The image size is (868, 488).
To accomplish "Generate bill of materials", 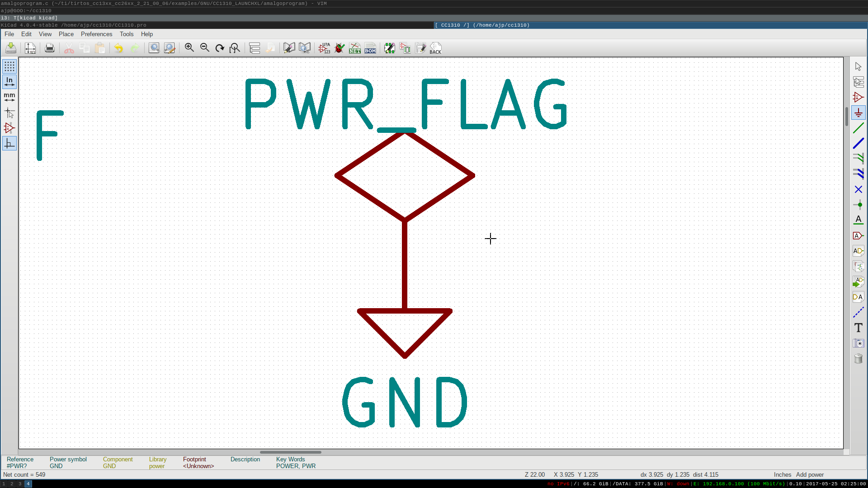I will tap(370, 48).
